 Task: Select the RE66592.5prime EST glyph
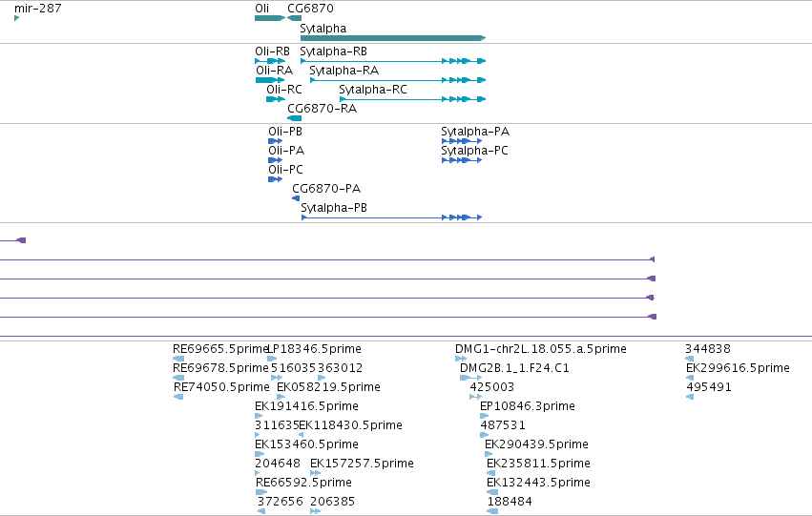coord(261,492)
